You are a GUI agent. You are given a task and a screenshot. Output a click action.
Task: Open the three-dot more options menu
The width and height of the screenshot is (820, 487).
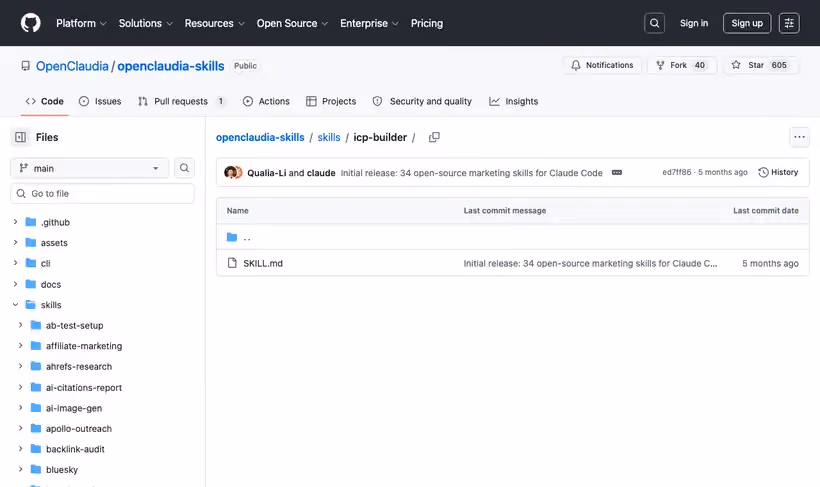point(799,137)
